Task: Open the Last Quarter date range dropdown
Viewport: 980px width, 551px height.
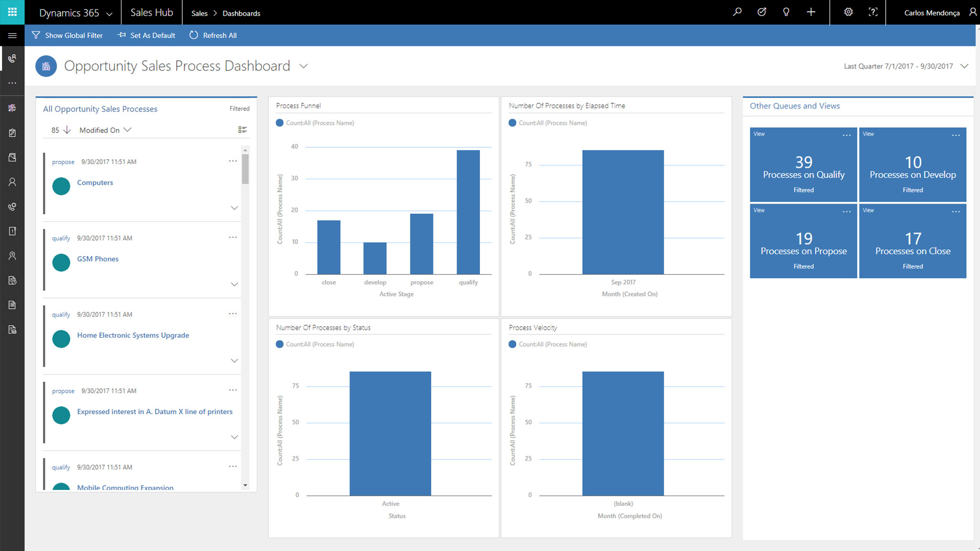Action: (964, 66)
